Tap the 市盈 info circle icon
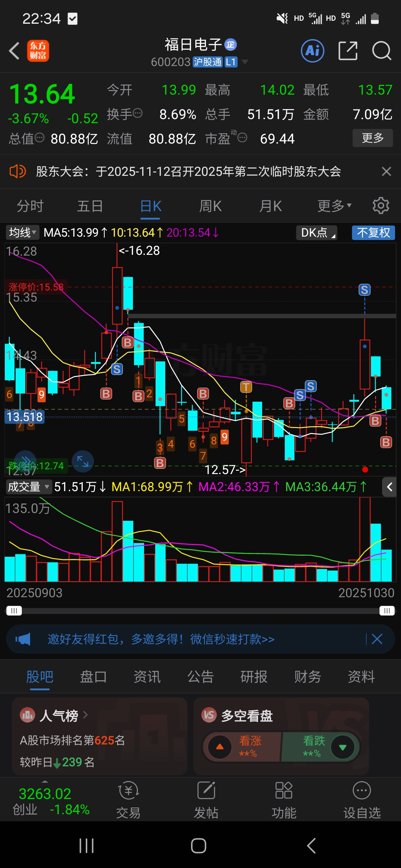 (242, 138)
